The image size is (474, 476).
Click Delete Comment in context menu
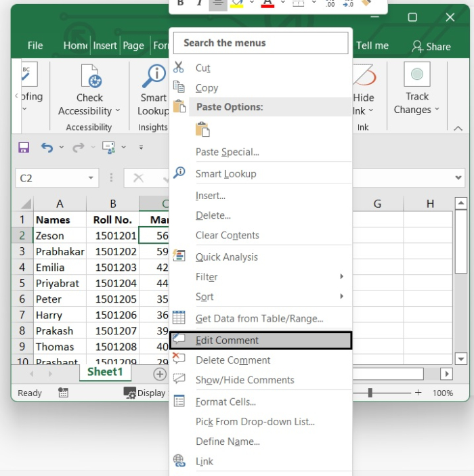pyautogui.click(x=261, y=360)
